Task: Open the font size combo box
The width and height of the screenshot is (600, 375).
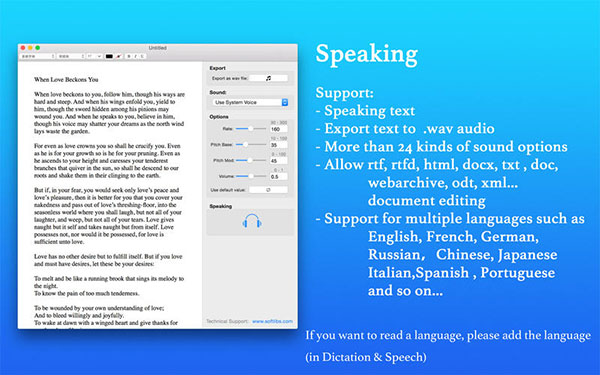Action: pyautogui.click(x=94, y=56)
